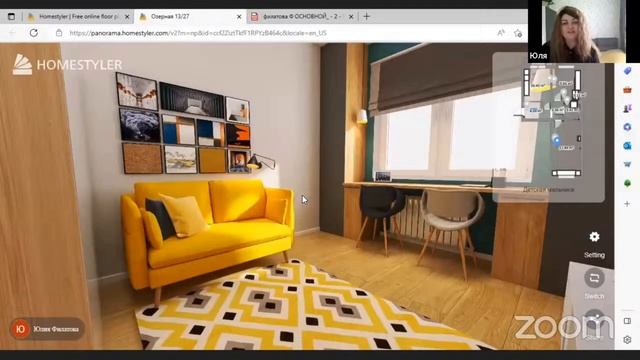
Task: Click the Share button under Switch
Action: (x=594, y=320)
